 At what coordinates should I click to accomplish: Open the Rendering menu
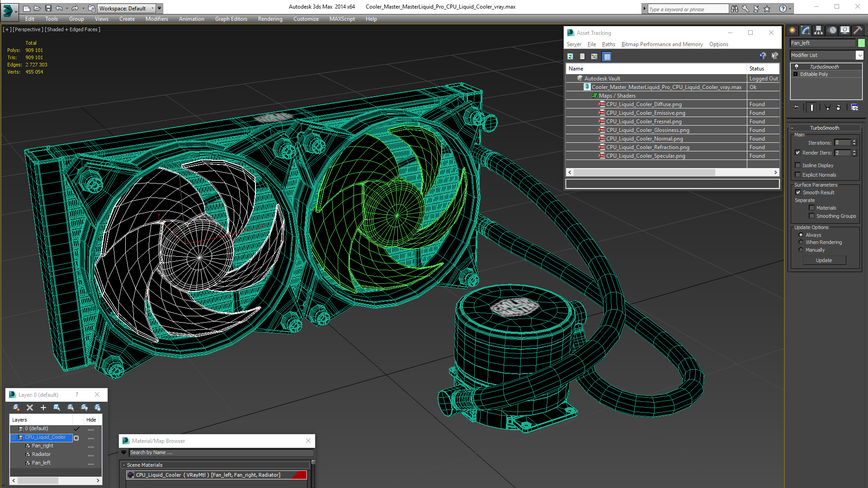[270, 19]
